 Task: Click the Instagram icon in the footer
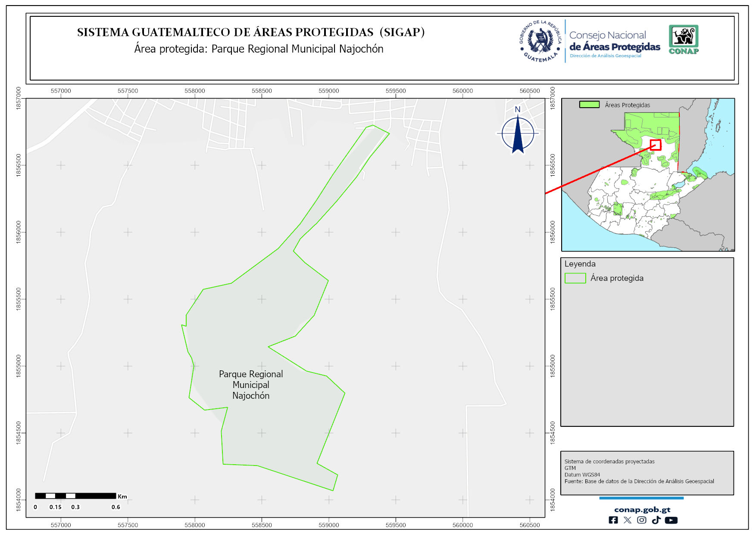point(641,520)
